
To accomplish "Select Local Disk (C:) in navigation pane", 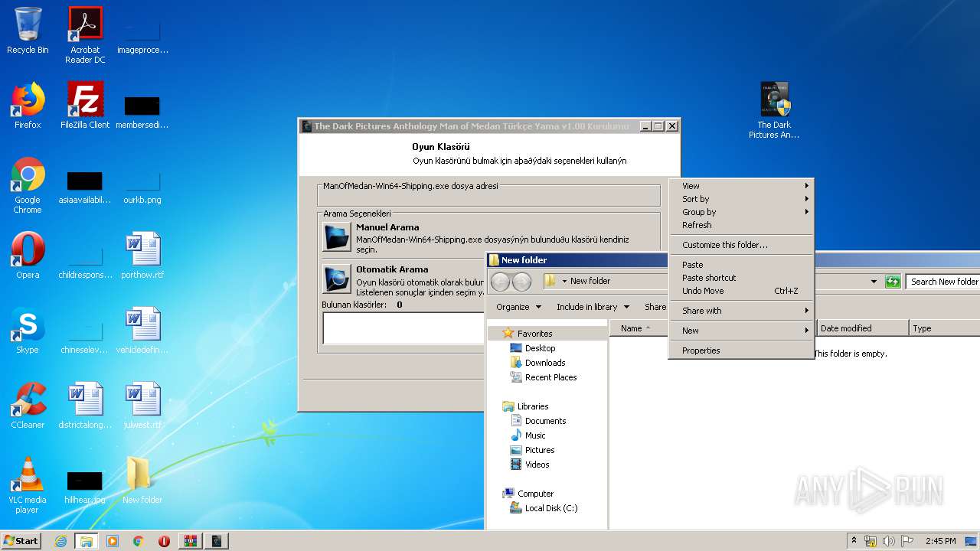I will click(x=550, y=508).
